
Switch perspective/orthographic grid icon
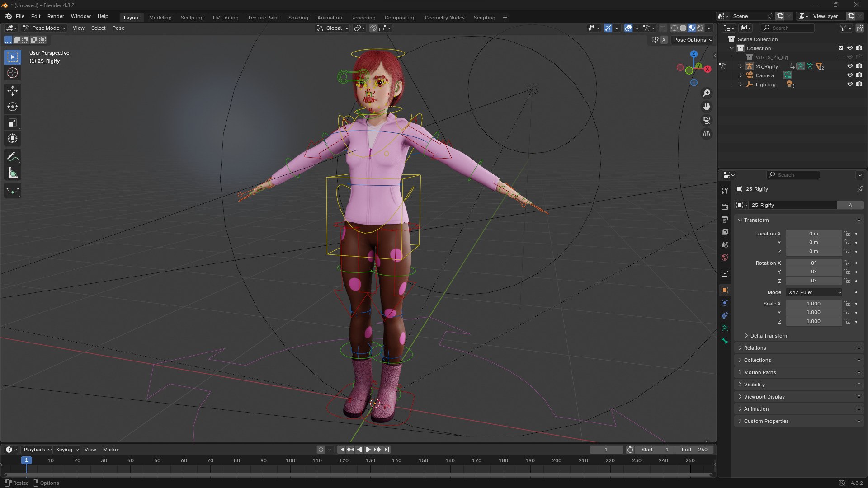(x=707, y=134)
